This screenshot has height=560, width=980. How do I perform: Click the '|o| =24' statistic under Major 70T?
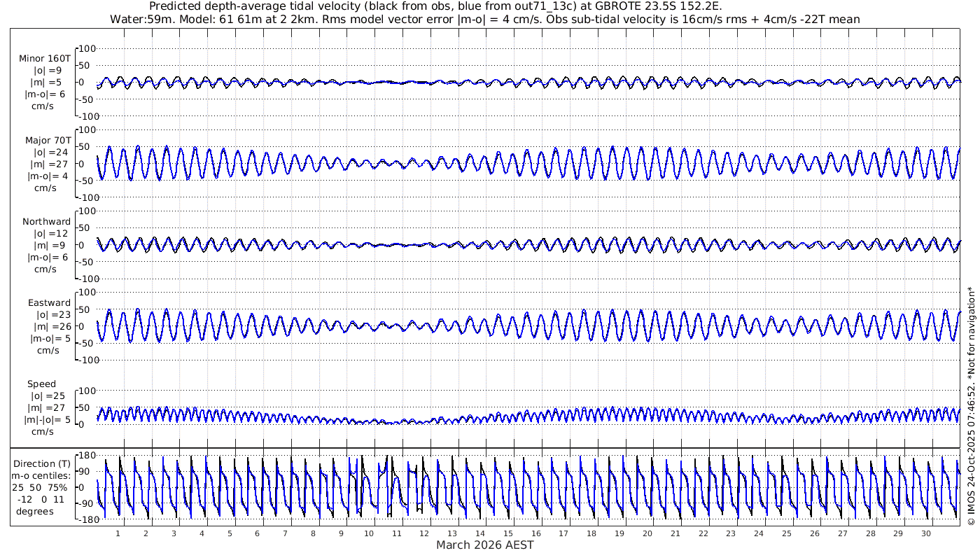(48, 152)
